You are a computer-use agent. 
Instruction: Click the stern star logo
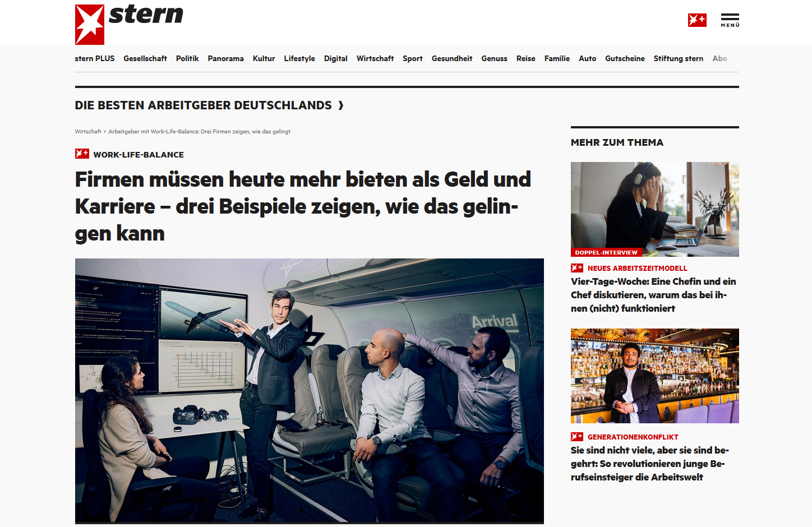click(90, 25)
